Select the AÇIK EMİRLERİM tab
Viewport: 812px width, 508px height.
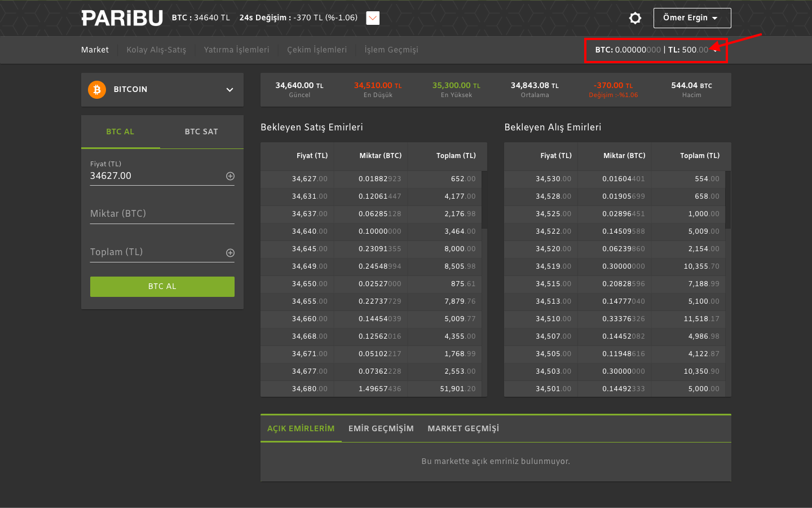301,428
